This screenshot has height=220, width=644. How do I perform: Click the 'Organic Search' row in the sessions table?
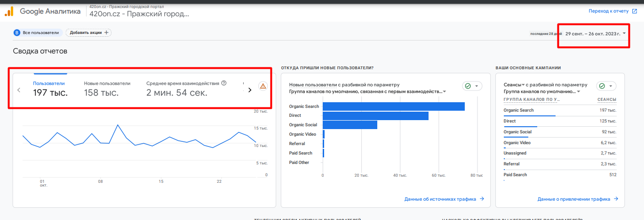[x=560, y=110]
